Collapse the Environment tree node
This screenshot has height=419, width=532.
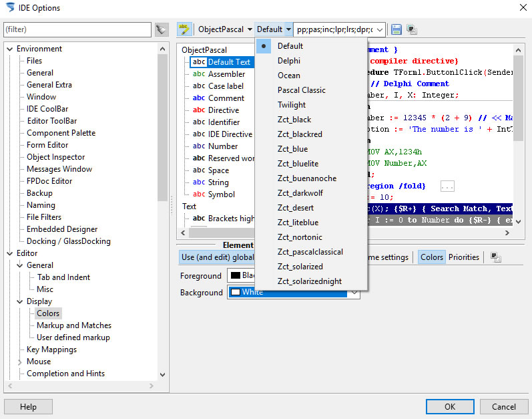point(10,49)
